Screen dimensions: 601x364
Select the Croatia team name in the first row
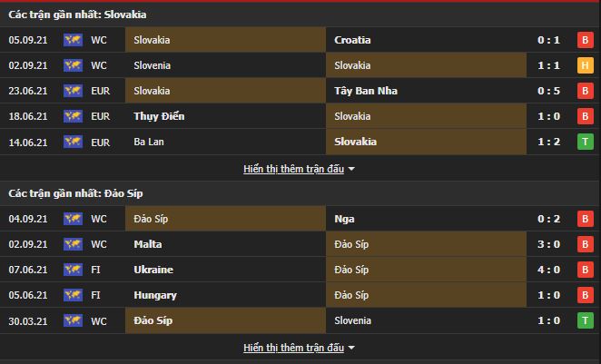click(353, 40)
